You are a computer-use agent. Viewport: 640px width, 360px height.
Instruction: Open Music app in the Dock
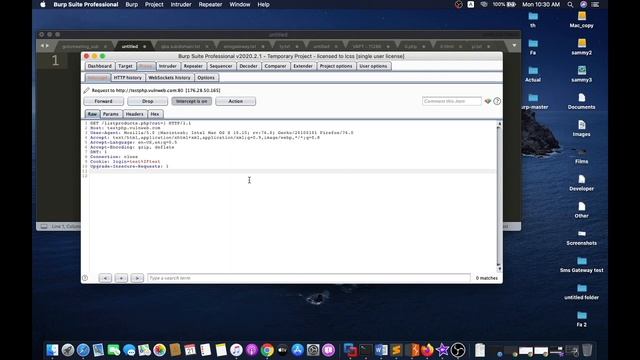pyautogui.click(x=236, y=350)
